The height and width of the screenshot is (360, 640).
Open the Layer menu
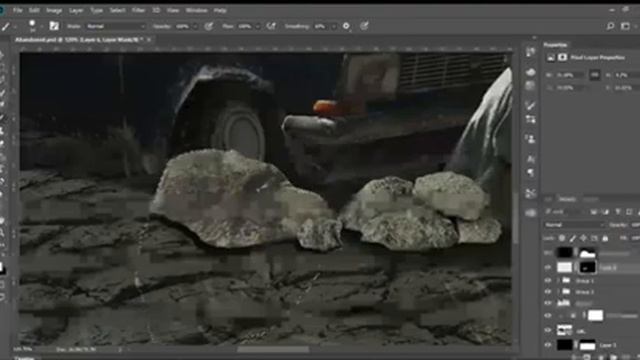coord(76,10)
